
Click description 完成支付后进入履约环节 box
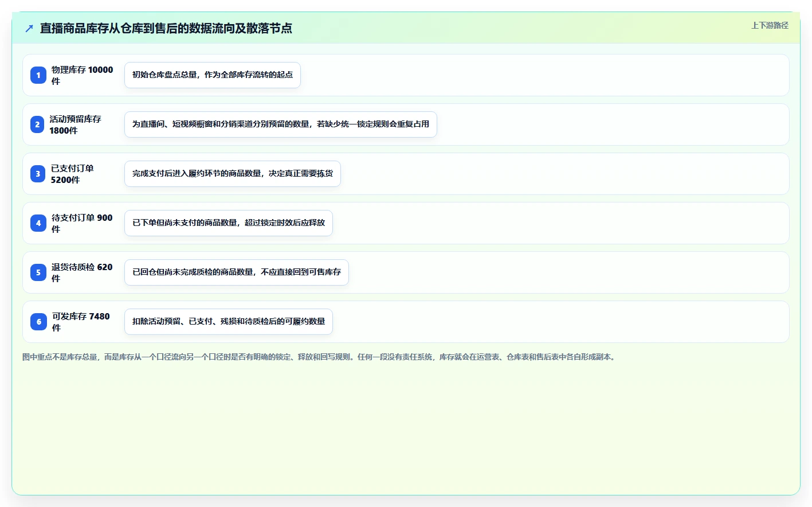pos(233,174)
